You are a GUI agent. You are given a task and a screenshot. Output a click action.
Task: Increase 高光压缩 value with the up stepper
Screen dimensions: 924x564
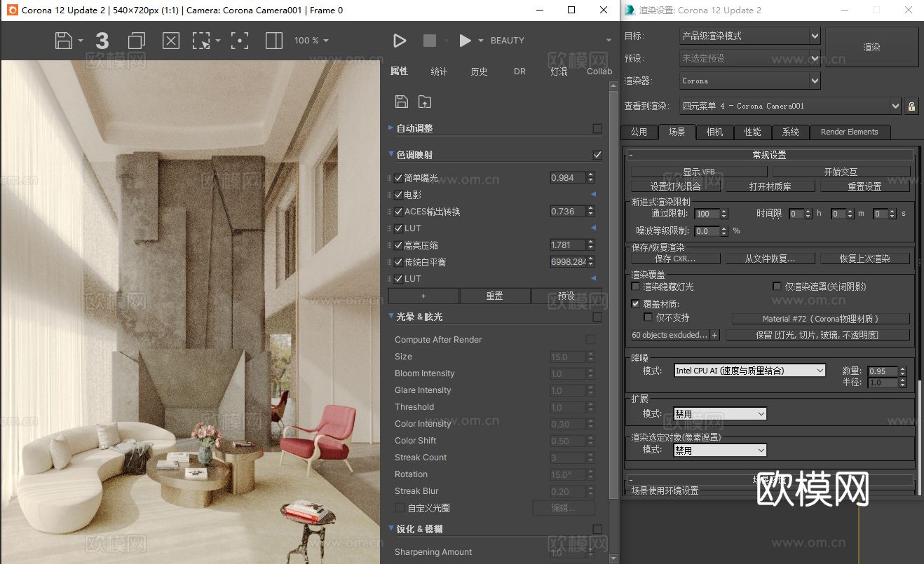point(590,241)
